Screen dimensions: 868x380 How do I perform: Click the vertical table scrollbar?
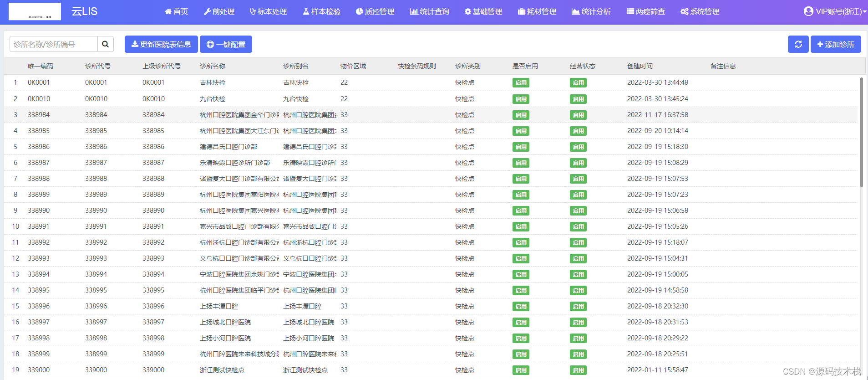[x=861, y=132]
